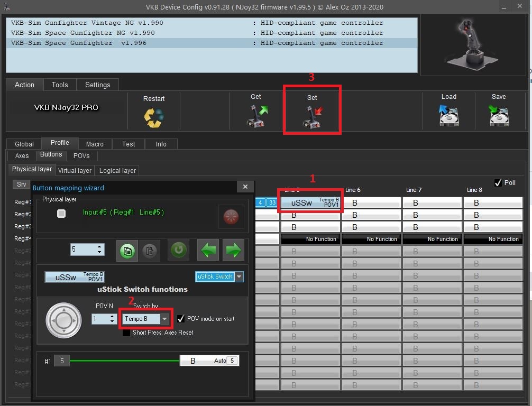Screen dimensions: 532x406
Task: Click the Set configuration joystick icon
Action: coord(312,117)
